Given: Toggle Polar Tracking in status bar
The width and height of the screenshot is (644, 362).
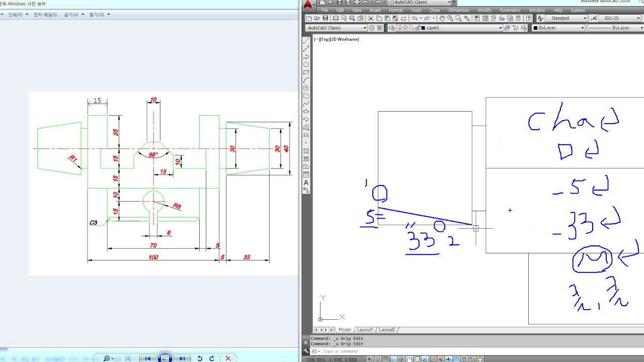Looking at the screenshot, I should pyautogui.click(x=401, y=358).
